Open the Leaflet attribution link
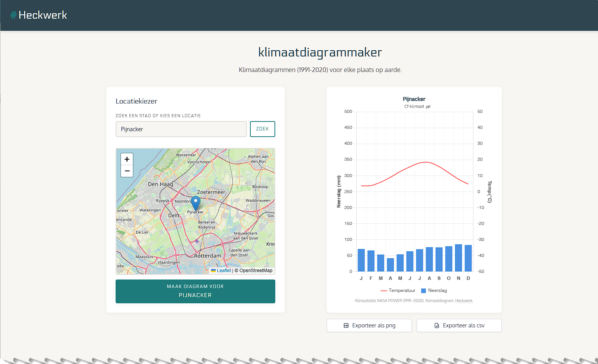 [x=224, y=271]
